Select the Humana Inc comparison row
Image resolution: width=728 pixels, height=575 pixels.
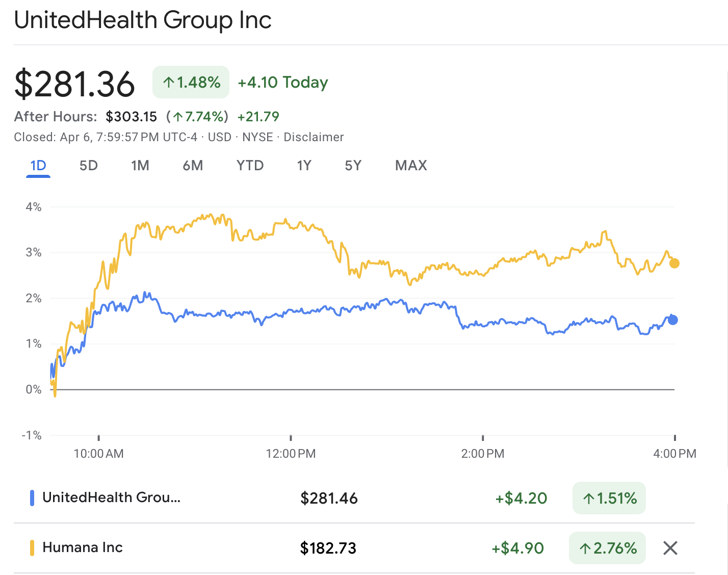pyautogui.click(x=82, y=547)
